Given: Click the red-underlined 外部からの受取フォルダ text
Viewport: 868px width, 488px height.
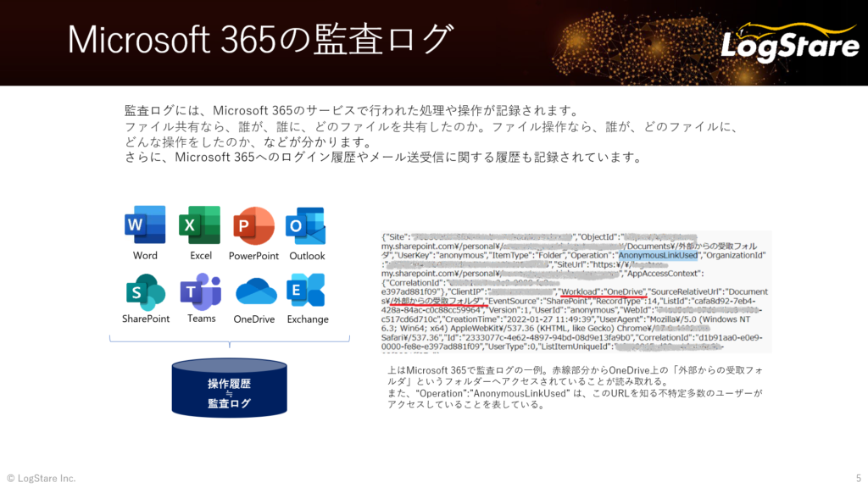Looking at the screenshot, I should point(437,301).
